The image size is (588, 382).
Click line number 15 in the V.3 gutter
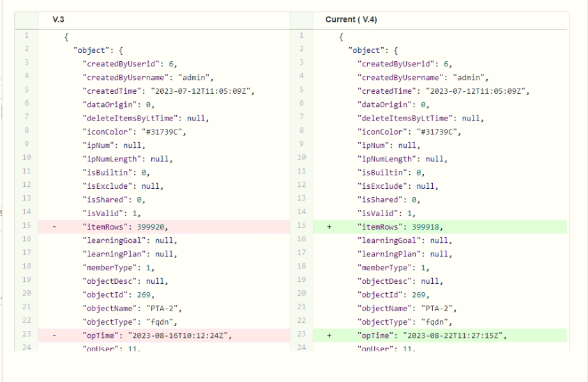pyautogui.click(x=26, y=227)
